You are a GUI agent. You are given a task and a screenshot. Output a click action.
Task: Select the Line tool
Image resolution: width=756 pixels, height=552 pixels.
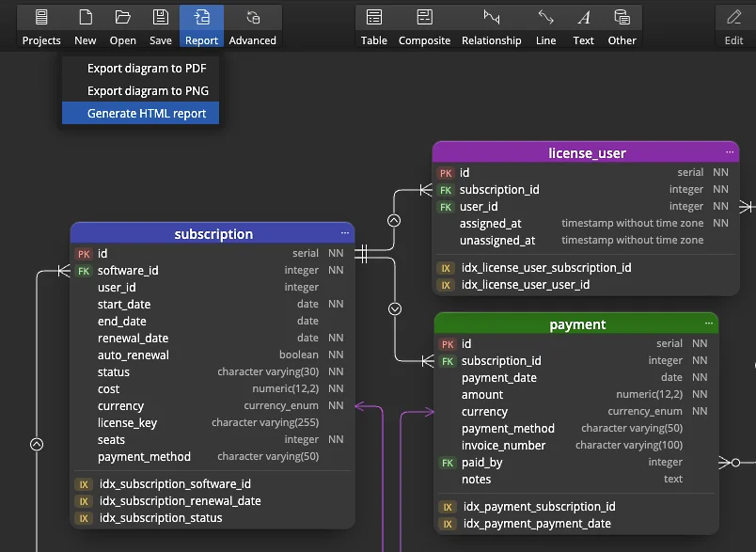545,26
